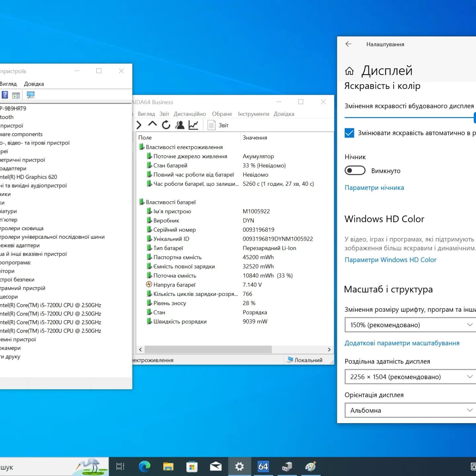Click the back arrow in Settings window

[348, 44]
